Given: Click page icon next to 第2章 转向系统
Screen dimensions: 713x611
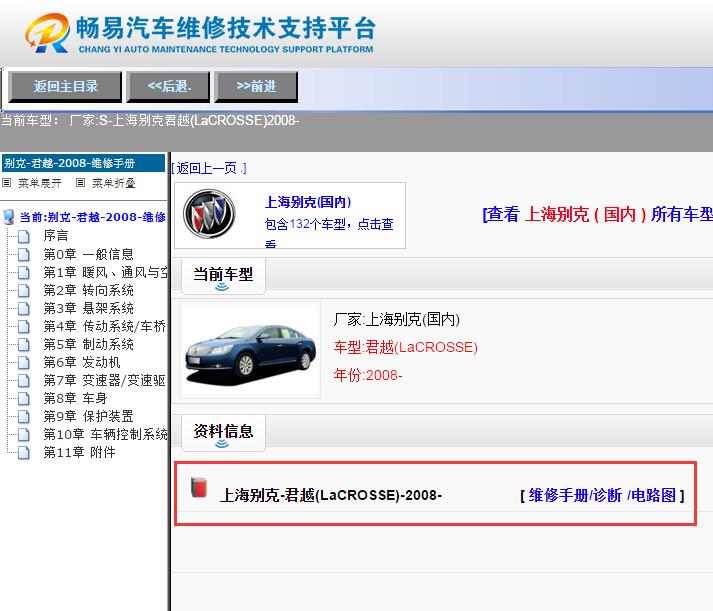Looking at the screenshot, I should (24, 290).
